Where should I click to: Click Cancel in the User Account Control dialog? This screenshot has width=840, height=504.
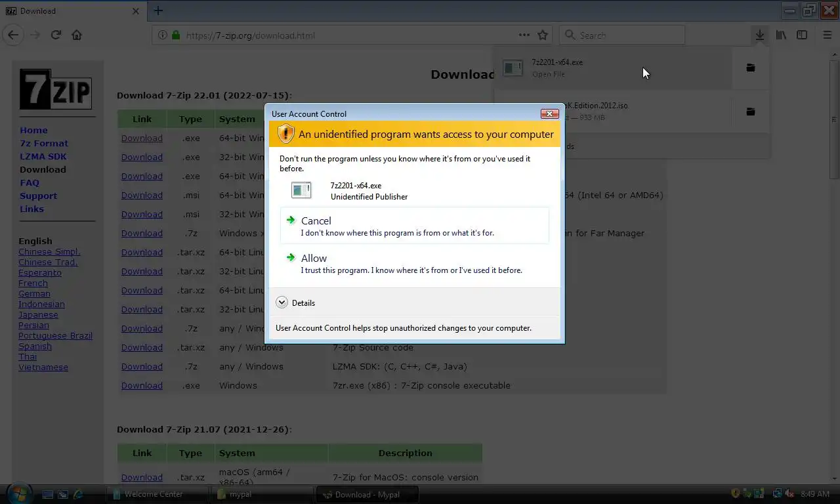[414, 226]
